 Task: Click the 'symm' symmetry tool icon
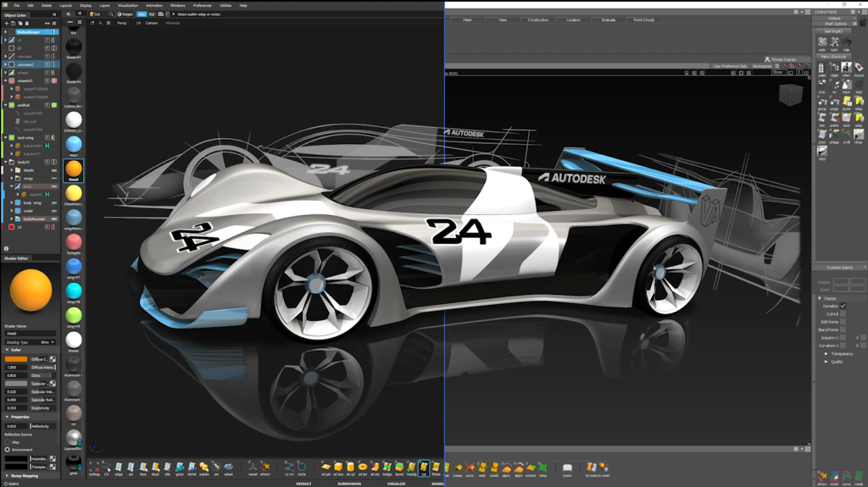[x=567, y=468]
